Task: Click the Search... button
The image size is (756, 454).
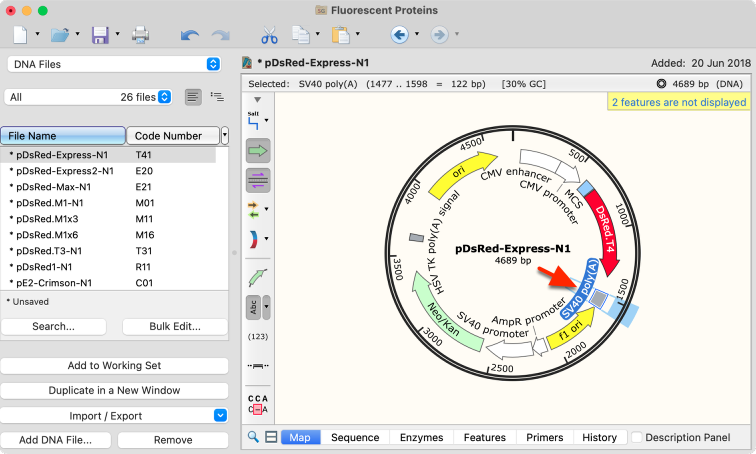Action: pyautogui.click(x=54, y=326)
